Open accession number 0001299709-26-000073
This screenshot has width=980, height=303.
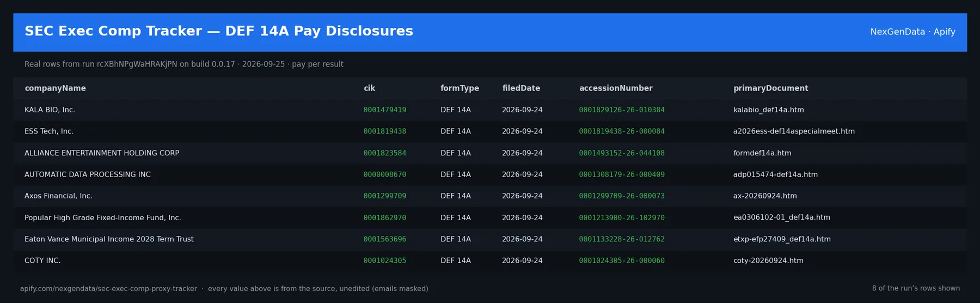click(x=622, y=196)
